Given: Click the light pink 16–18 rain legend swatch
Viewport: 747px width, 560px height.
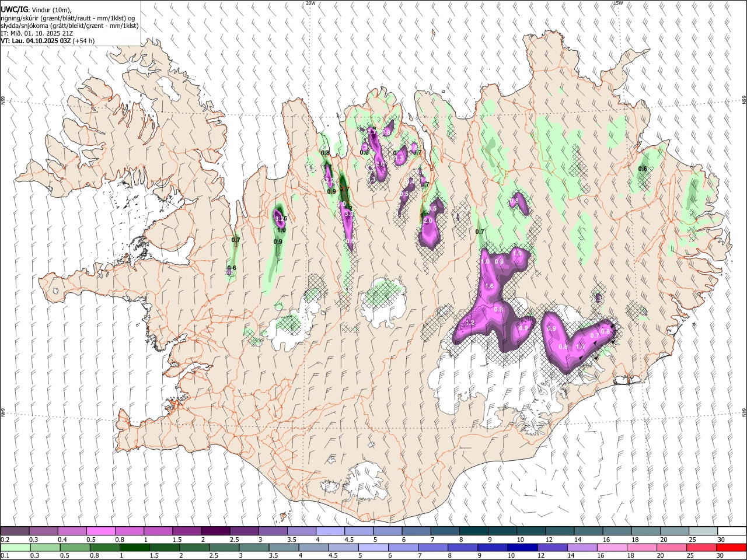Looking at the screenshot, I should [613, 548].
